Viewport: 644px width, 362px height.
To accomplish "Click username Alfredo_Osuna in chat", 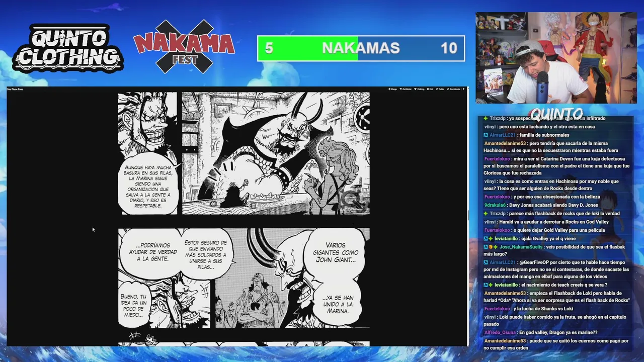I will pyautogui.click(x=500, y=332).
